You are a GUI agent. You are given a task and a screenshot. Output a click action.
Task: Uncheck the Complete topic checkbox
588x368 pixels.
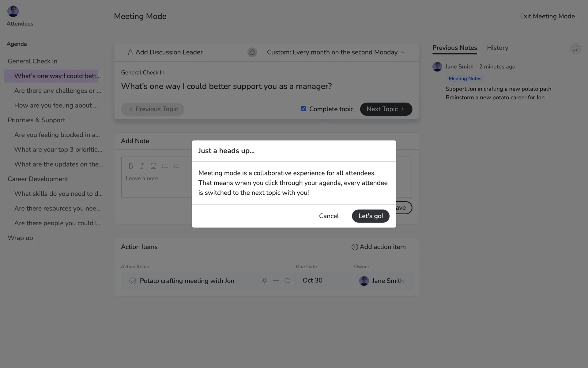click(303, 109)
